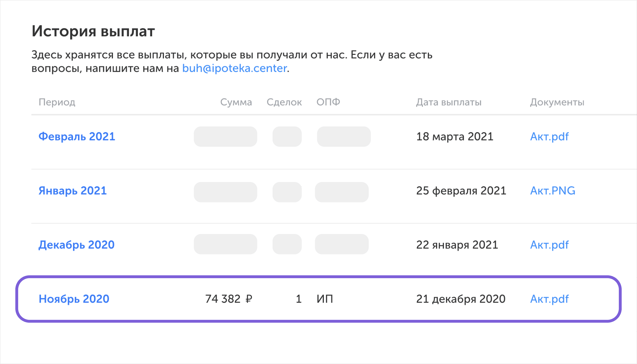Screen dimensions: 637x364
Task: Select the 74 382 ₽ amount
Action: coord(229,299)
